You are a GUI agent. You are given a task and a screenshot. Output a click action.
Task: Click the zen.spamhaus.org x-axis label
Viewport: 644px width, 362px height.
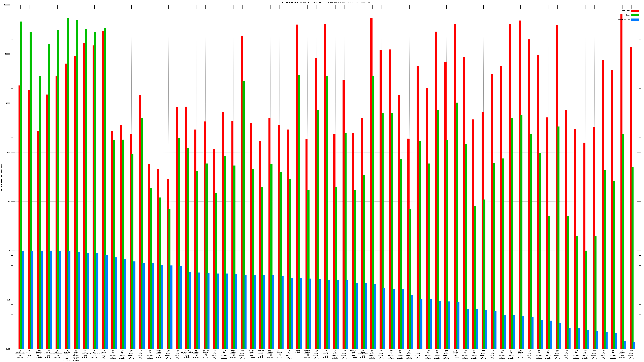[x=48, y=354]
